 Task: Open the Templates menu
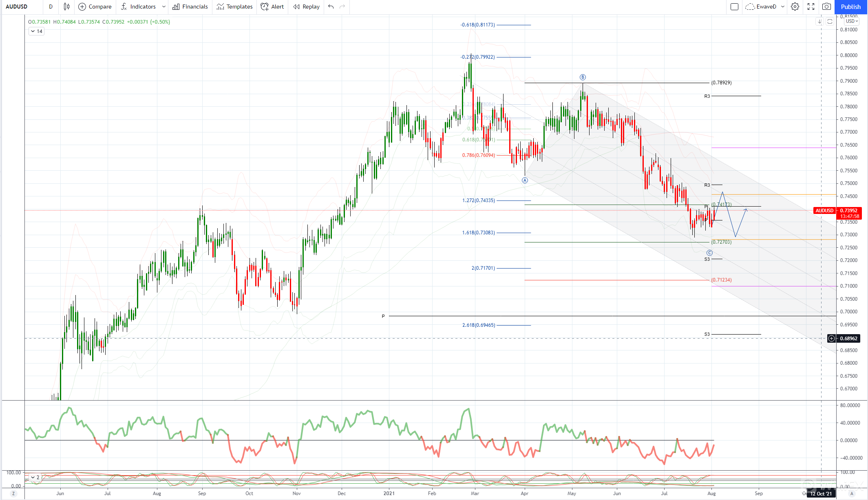(x=234, y=7)
